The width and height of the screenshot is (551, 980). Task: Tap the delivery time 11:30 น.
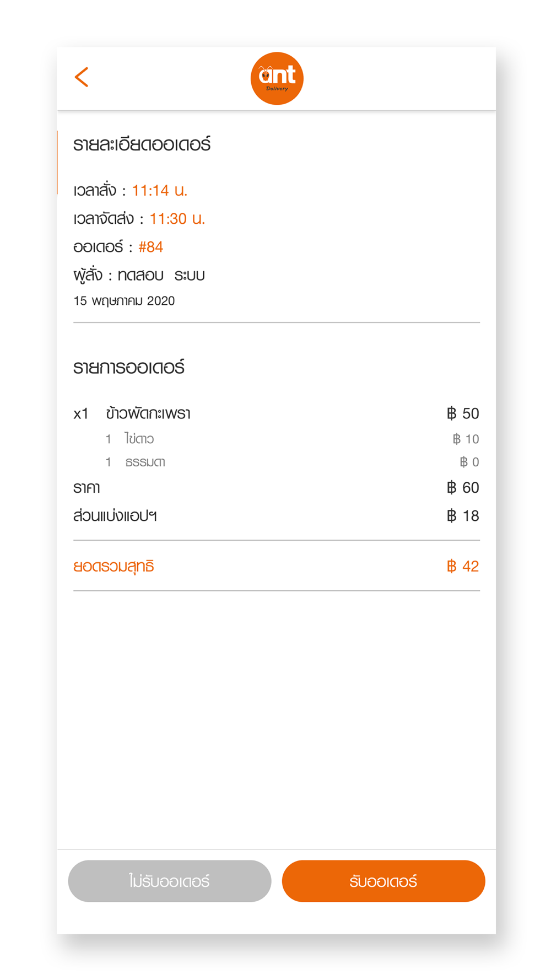(177, 219)
